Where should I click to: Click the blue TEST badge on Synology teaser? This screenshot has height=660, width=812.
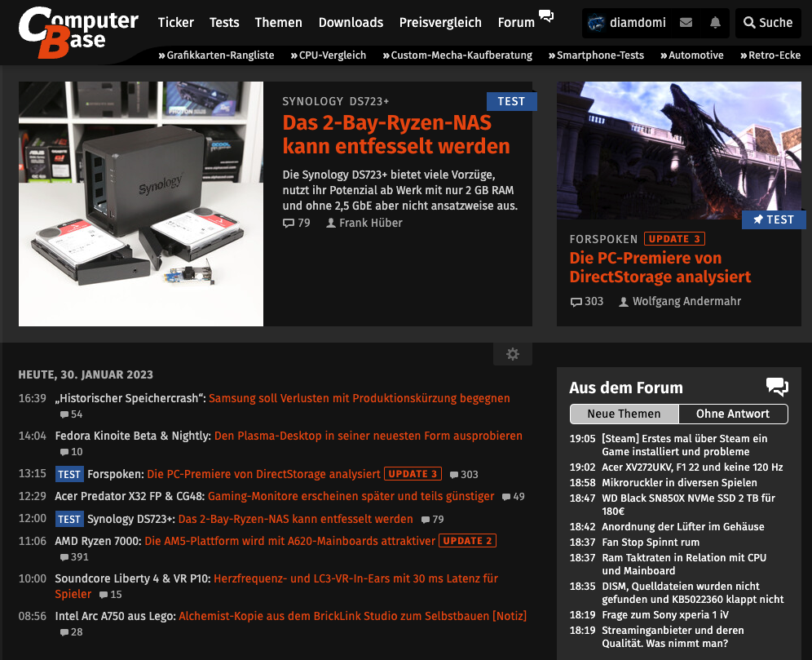click(x=512, y=101)
